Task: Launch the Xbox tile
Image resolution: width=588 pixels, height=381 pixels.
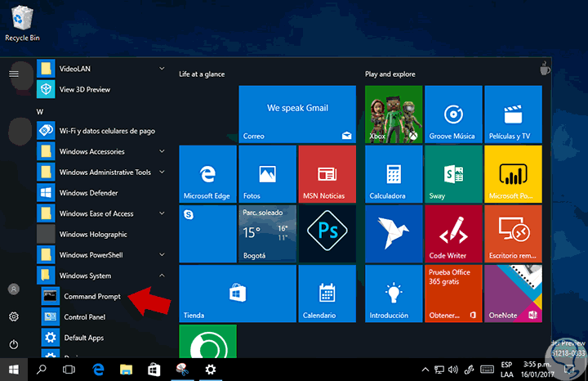Action: click(x=394, y=114)
